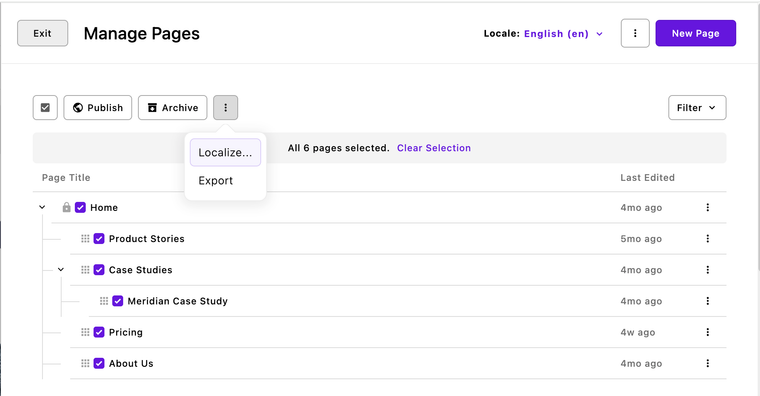The height and width of the screenshot is (396, 760).
Task: Click the Home page title
Action: click(104, 207)
